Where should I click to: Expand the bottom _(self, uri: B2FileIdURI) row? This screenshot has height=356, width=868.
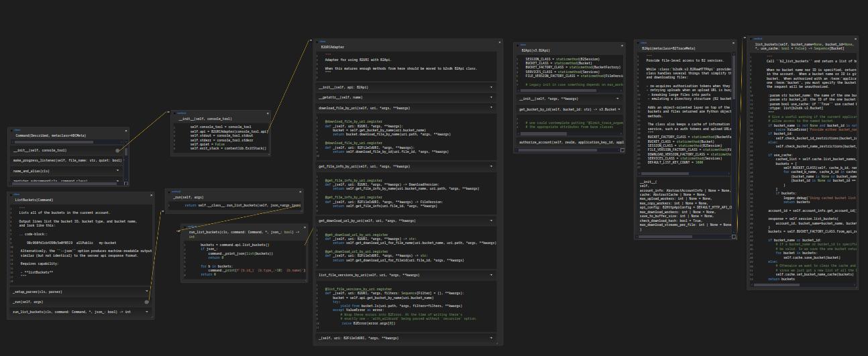tap(491, 338)
